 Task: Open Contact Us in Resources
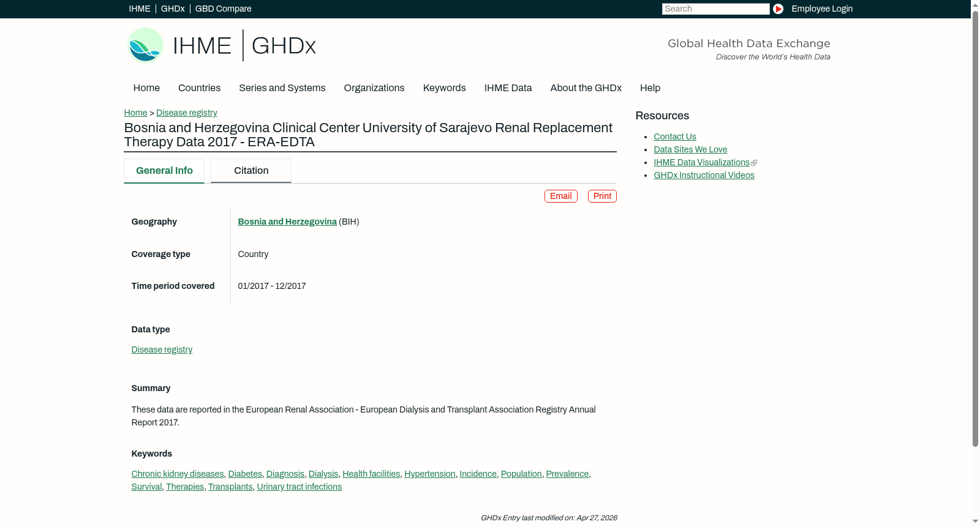tap(675, 137)
